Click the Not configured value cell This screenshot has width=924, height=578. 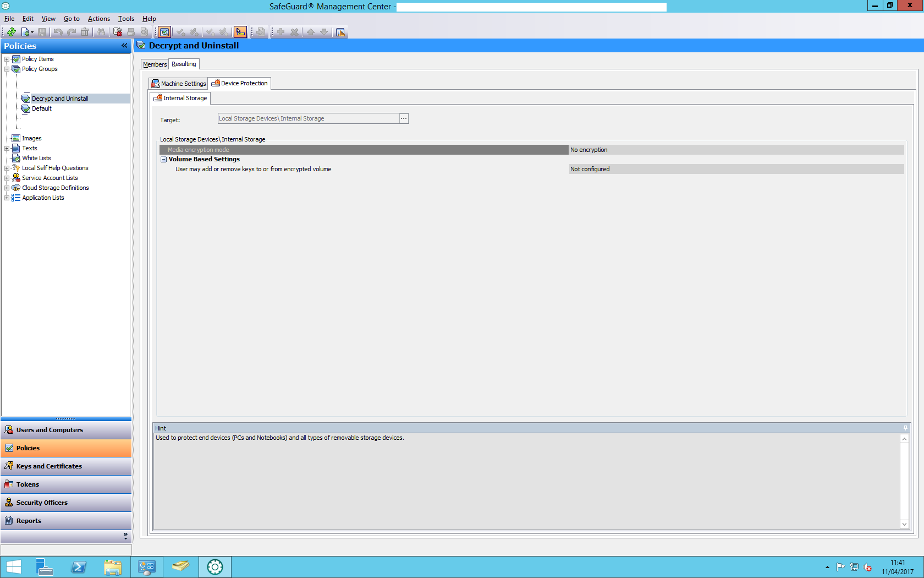tap(736, 169)
